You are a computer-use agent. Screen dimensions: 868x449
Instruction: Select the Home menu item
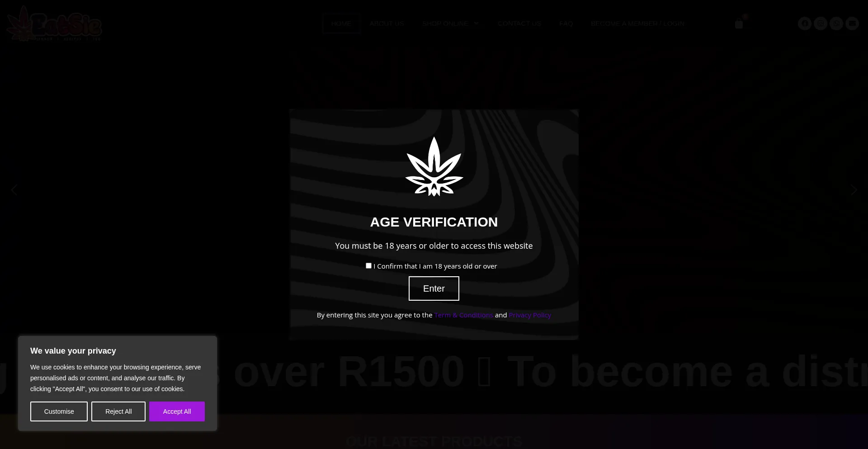click(x=341, y=24)
